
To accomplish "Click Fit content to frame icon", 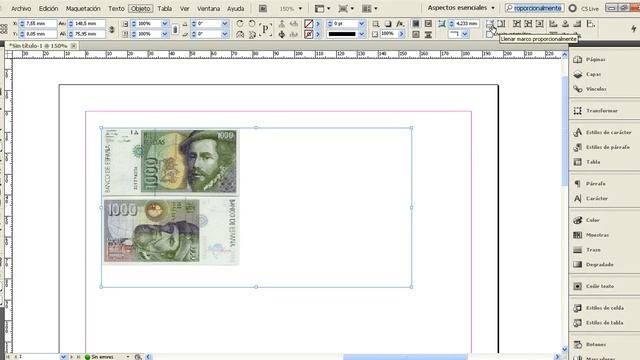I will 517,24.
